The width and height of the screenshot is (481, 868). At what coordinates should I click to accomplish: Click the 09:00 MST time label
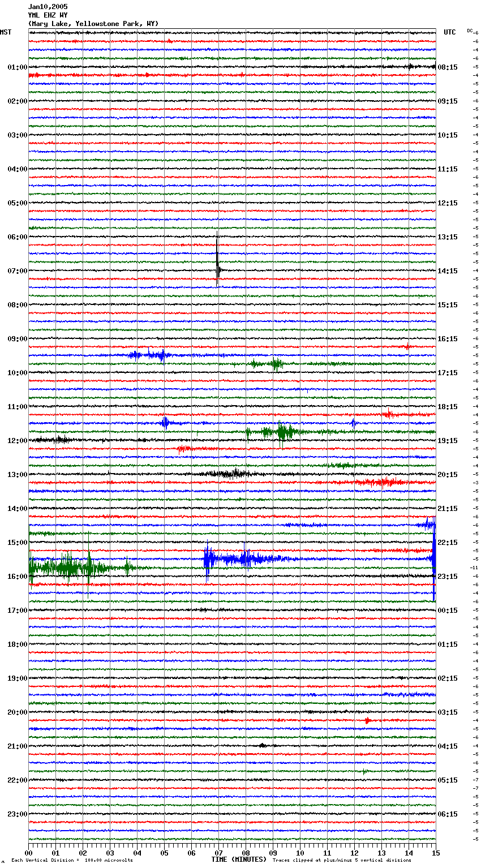pyautogui.click(x=18, y=339)
